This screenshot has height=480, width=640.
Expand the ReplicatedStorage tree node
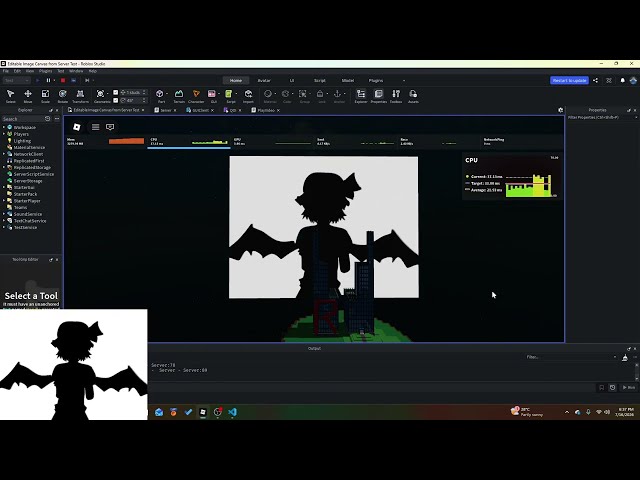[x=4, y=167]
